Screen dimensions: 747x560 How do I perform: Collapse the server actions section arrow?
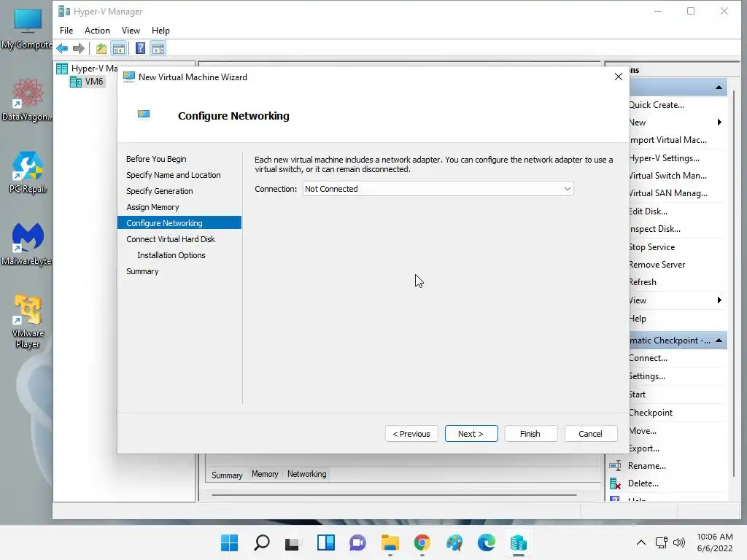point(719,87)
